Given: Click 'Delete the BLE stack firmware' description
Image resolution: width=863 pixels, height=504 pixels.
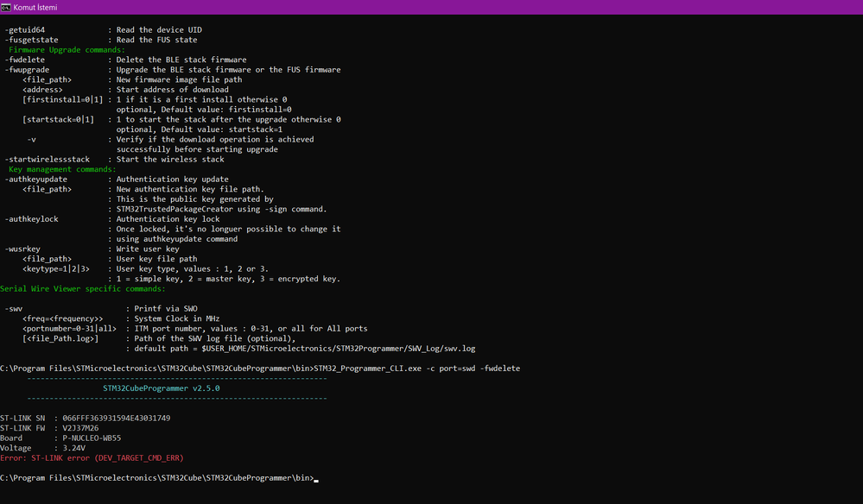Looking at the screenshot, I should (x=181, y=60).
